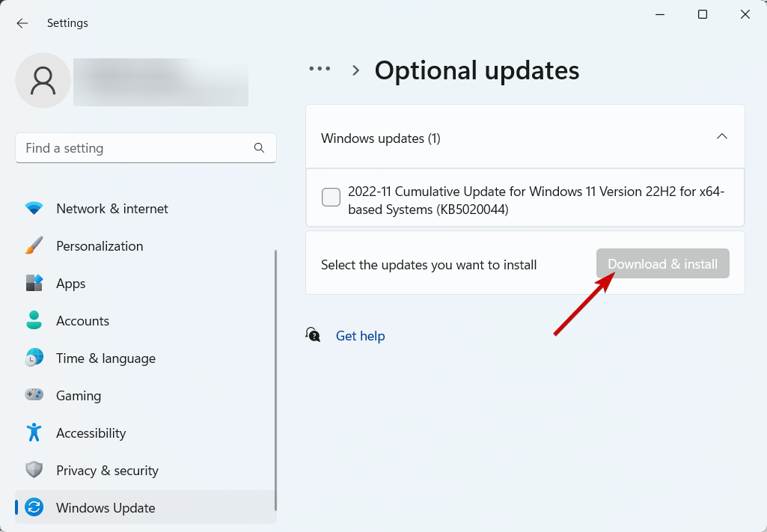The image size is (767, 532).
Task: Open the breadcrumb ellipsis menu
Action: coord(320,69)
